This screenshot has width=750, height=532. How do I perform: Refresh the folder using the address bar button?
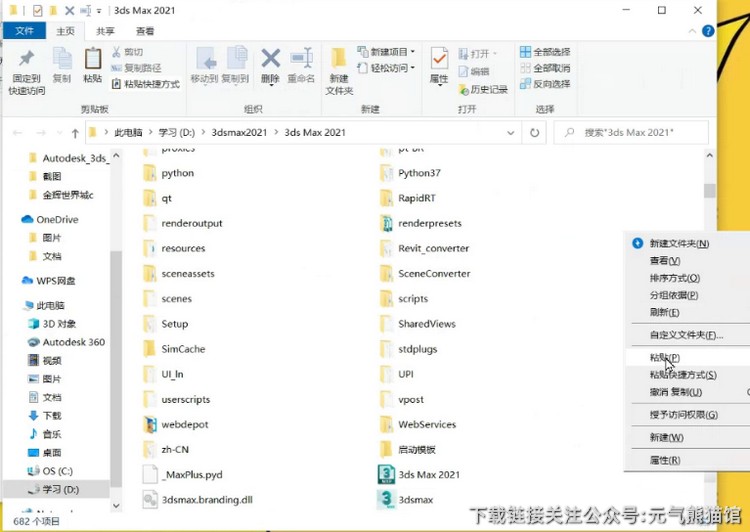tap(535, 133)
